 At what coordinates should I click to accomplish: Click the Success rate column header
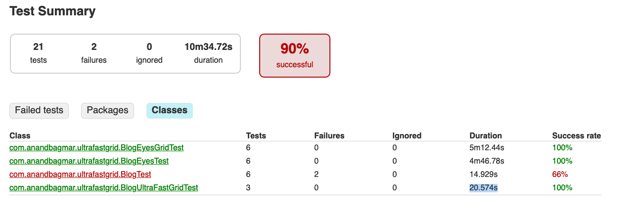point(576,135)
